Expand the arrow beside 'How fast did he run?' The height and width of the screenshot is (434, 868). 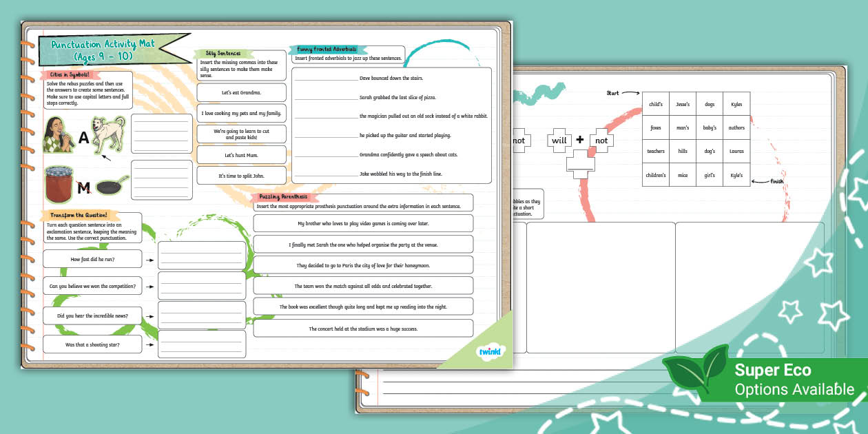[x=149, y=259]
